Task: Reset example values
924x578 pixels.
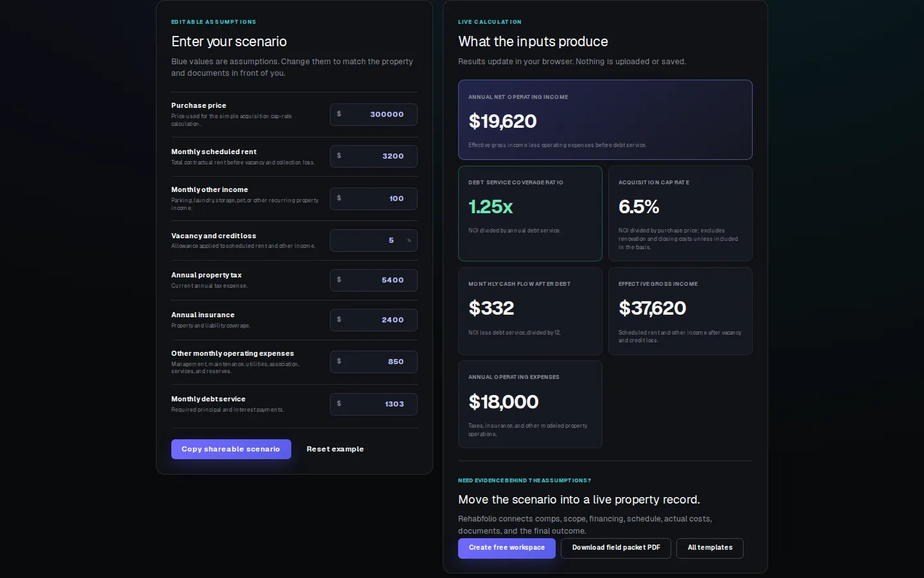Action: pyautogui.click(x=335, y=449)
